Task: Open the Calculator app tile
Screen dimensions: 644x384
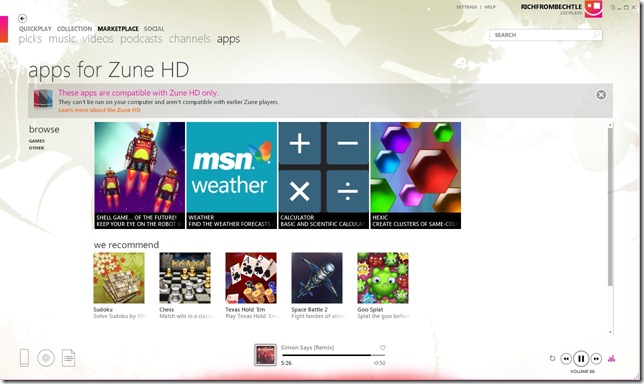Action: point(324,175)
